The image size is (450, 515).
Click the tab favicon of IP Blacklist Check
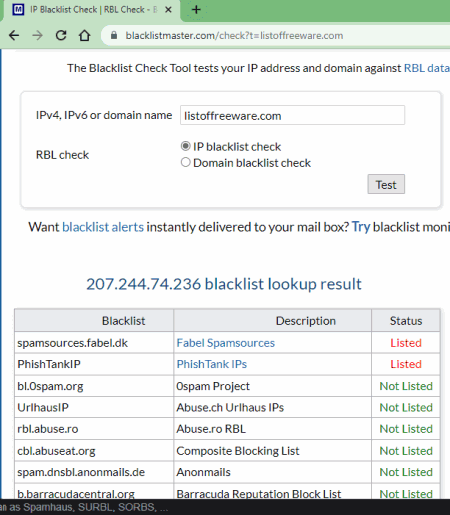point(18,10)
